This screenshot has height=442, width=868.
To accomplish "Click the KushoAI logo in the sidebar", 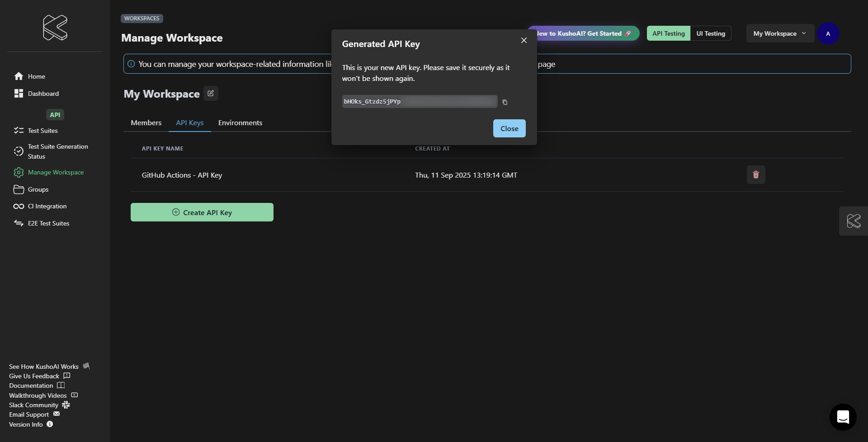I will (55, 28).
